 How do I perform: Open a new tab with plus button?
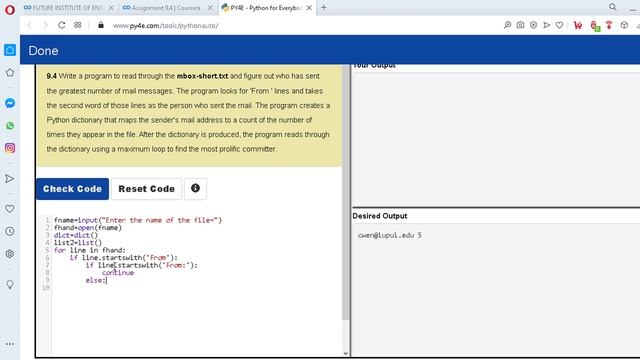tap(324, 7)
